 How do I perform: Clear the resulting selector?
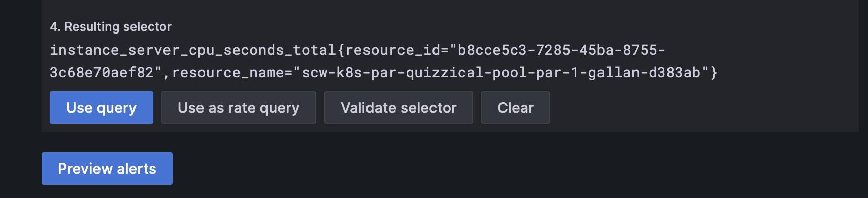click(516, 108)
